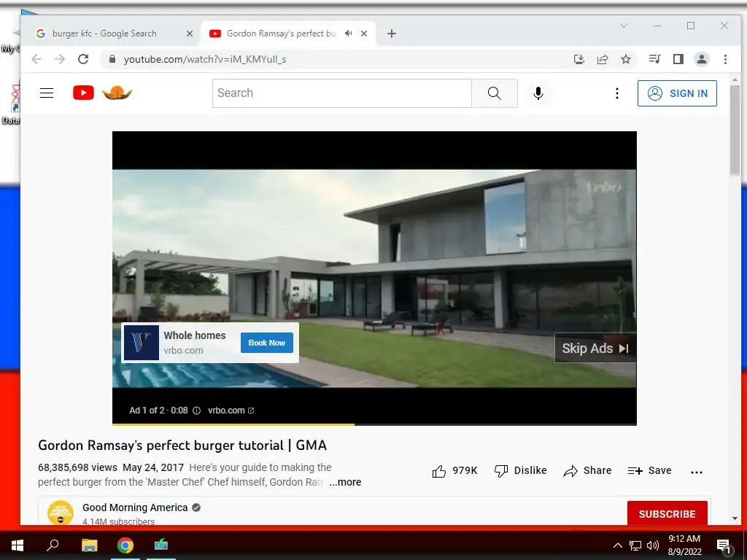Click the search magnifier button
The image size is (747, 560).
tap(494, 93)
